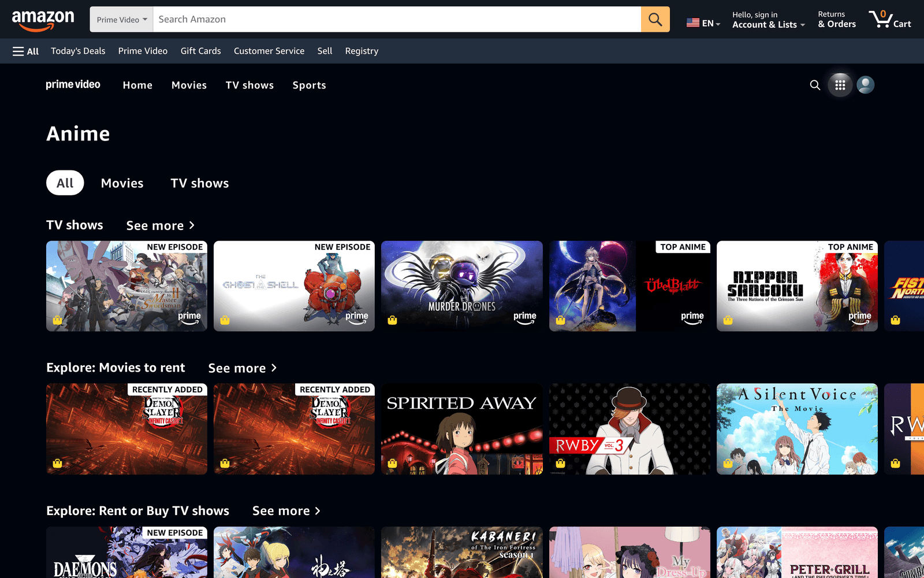Open the Peter Grill thumbnail
This screenshot has width=924, height=578.
[x=797, y=552]
